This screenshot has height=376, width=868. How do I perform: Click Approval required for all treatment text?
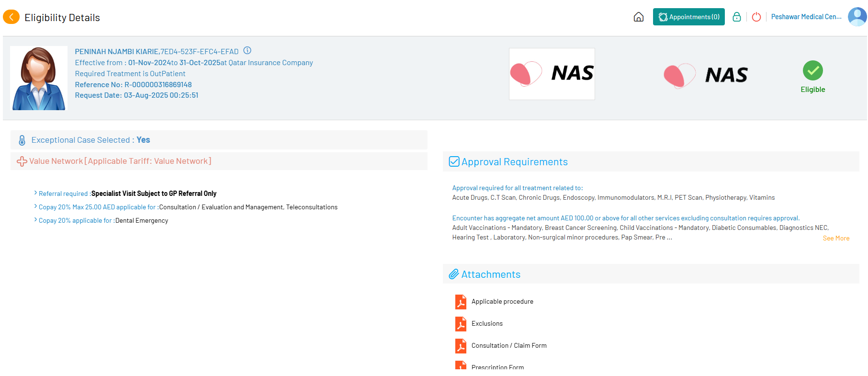(518, 188)
